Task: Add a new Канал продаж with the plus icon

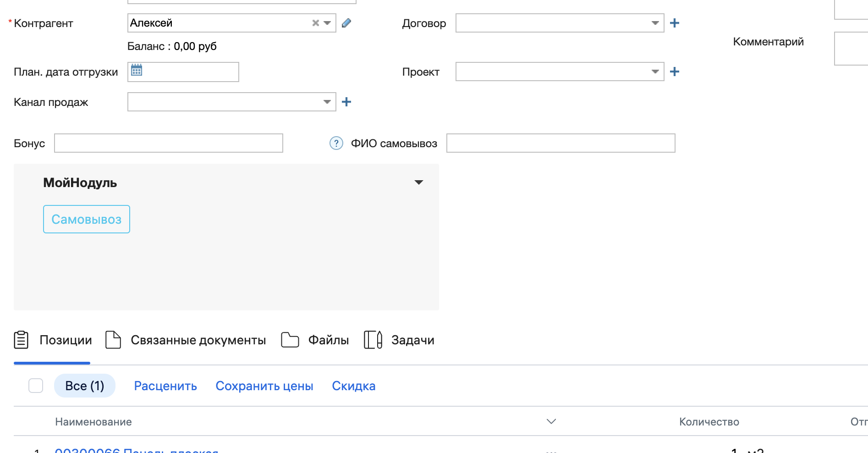Action: tap(346, 102)
